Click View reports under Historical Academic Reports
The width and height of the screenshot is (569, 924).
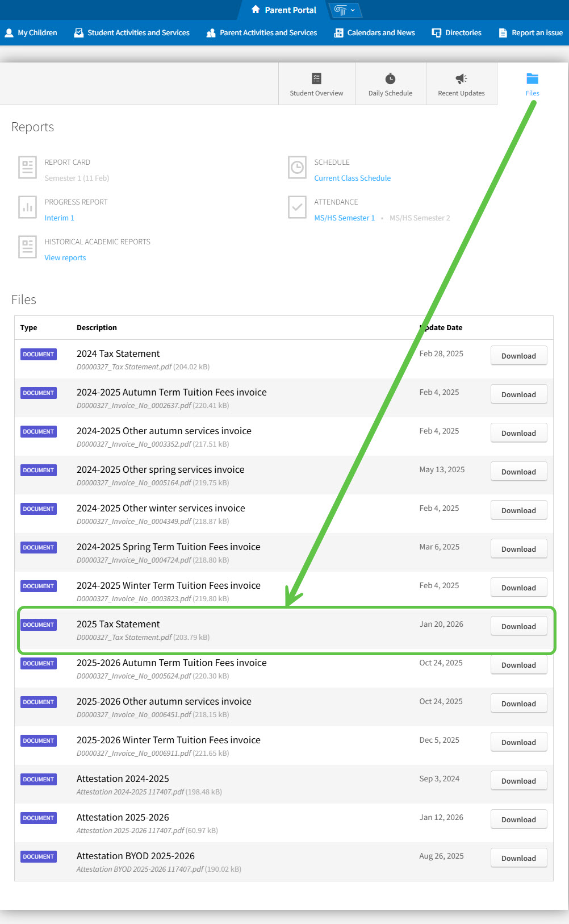click(x=65, y=257)
